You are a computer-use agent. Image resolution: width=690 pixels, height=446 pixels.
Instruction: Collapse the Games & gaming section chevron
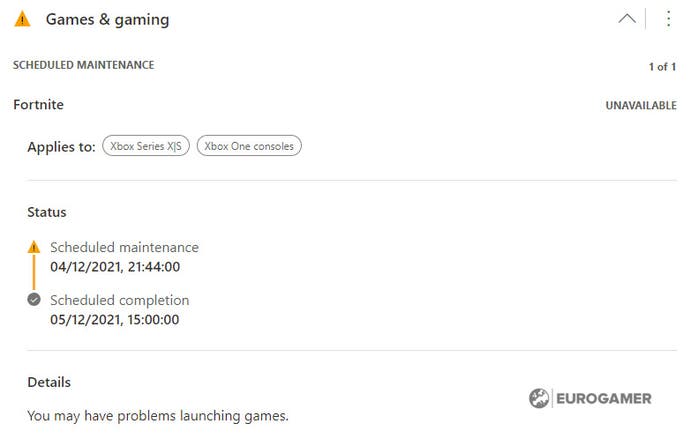point(627,18)
